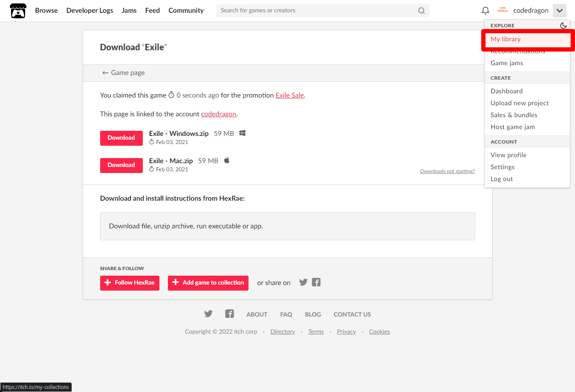Open the Jams page
The image size is (575, 392).
tap(129, 11)
